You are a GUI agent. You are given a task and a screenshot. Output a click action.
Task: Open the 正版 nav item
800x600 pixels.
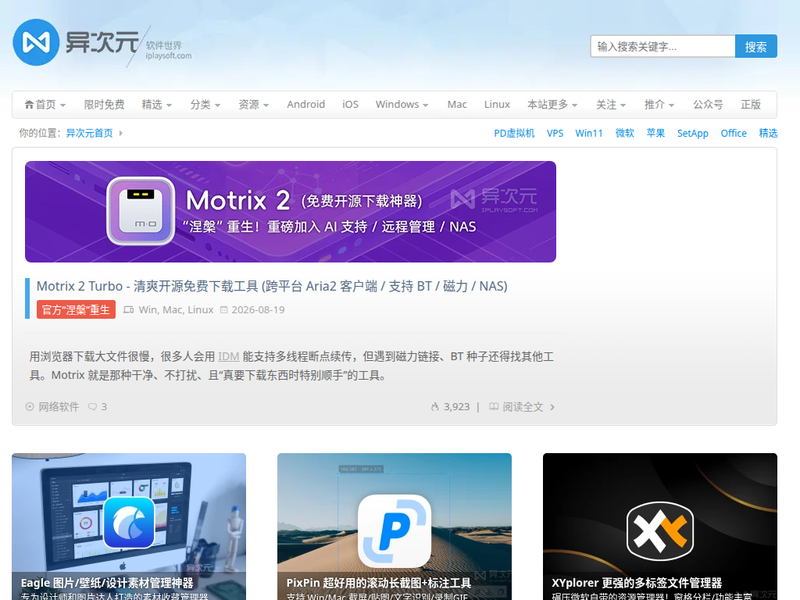click(751, 105)
